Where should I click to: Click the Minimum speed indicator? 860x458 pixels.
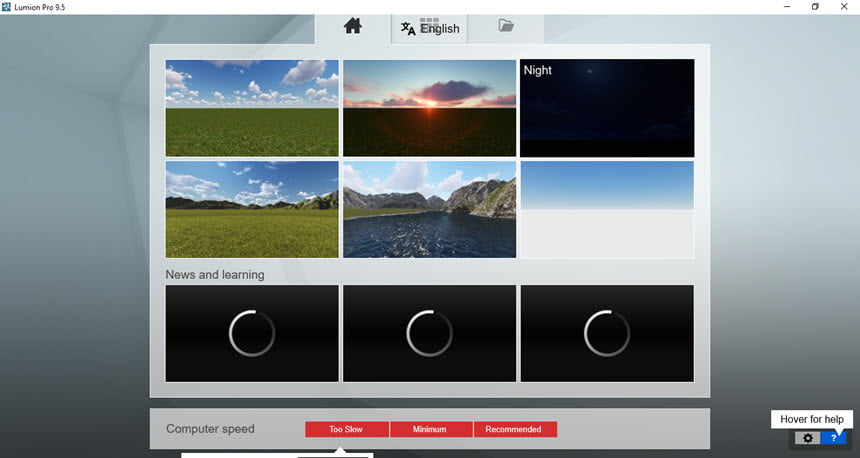pos(431,429)
